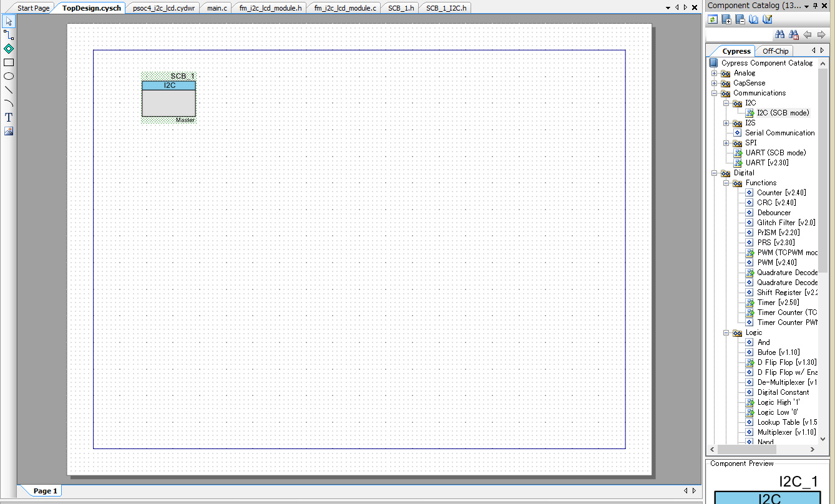
Task: Select Timer [v2.50] component
Action: [x=778, y=303]
